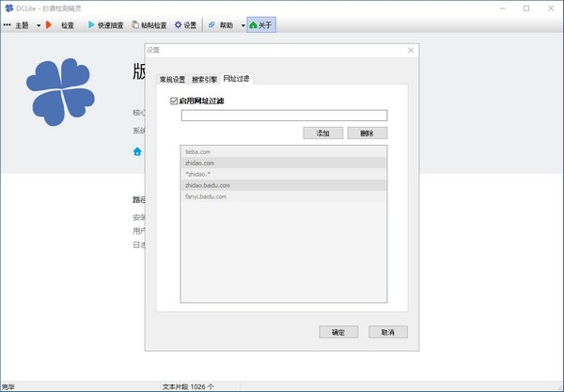
Task: Confirm settings with 确定 button
Action: [338, 332]
